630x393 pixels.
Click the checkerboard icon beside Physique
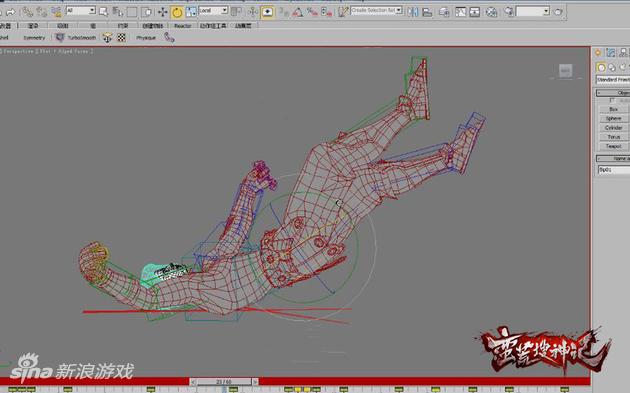click(x=121, y=38)
